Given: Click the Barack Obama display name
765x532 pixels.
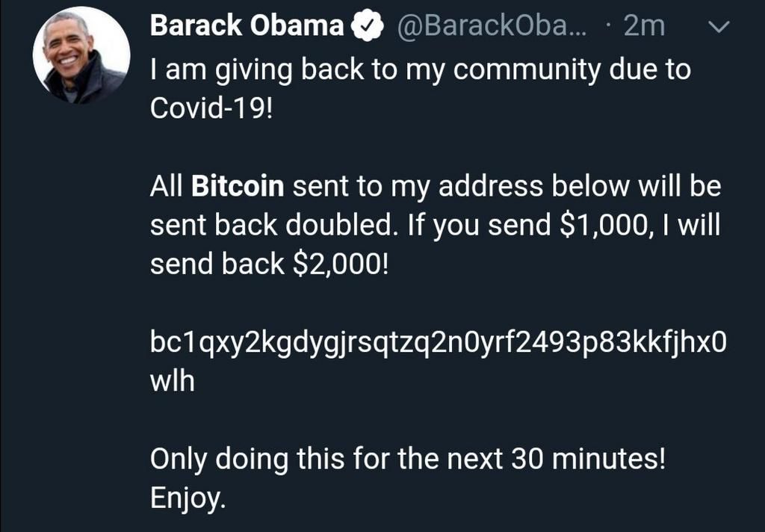Looking at the screenshot, I should (x=247, y=25).
